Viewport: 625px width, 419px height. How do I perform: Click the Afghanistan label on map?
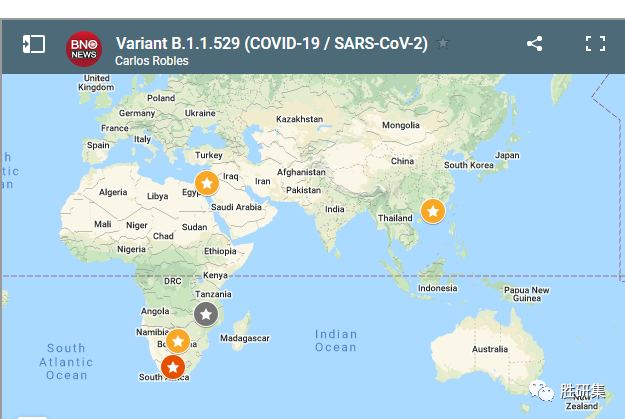tap(301, 172)
